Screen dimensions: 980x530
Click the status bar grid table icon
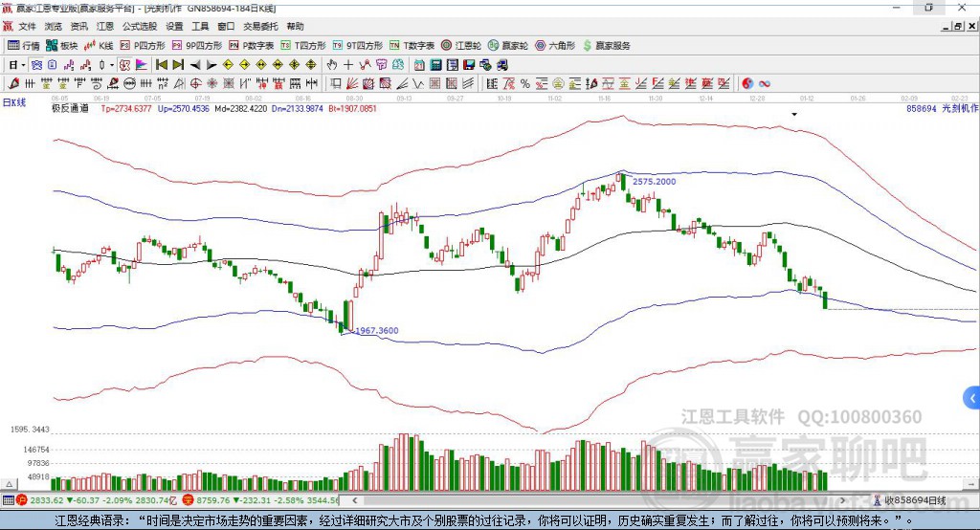click(x=8, y=500)
